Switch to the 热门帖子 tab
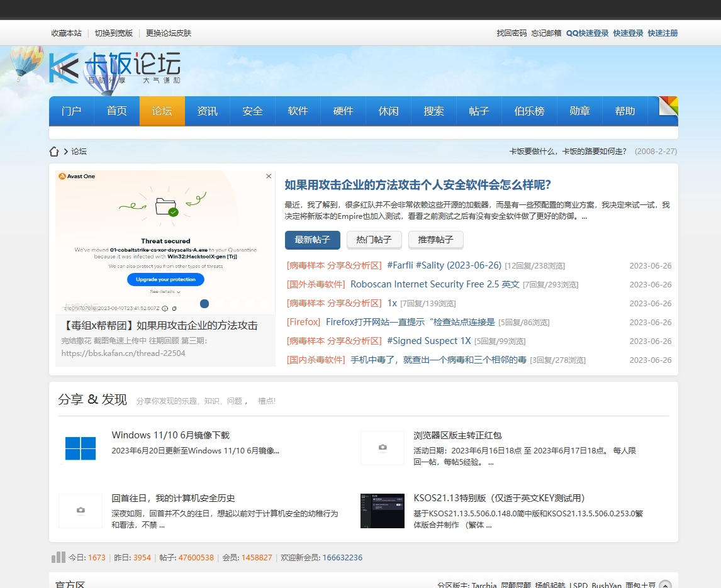This screenshot has height=588, width=721. (x=374, y=240)
